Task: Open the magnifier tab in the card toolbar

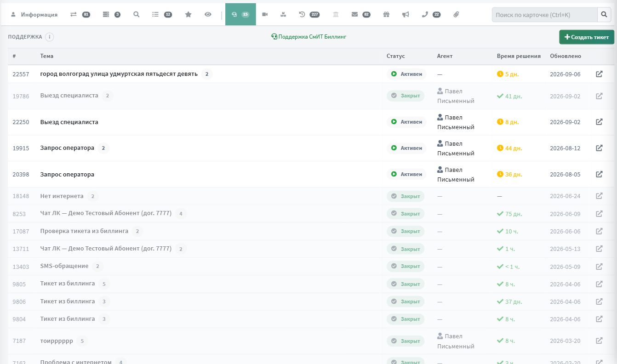Action: (x=137, y=14)
